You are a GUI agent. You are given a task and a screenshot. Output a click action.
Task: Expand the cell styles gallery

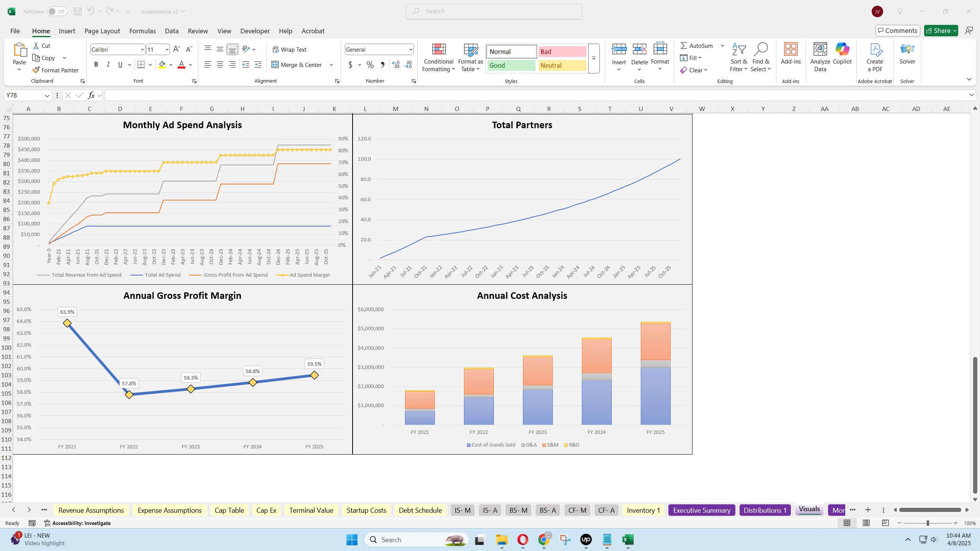coord(594,58)
